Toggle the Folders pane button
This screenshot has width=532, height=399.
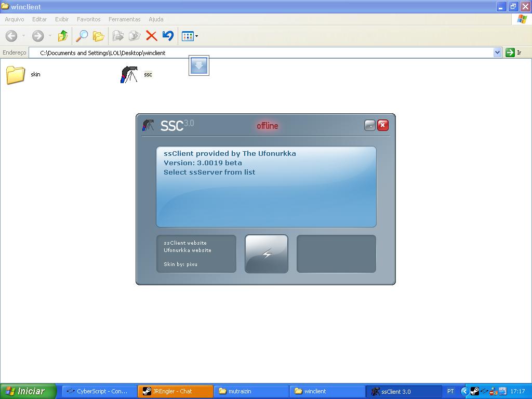coord(98,36)
